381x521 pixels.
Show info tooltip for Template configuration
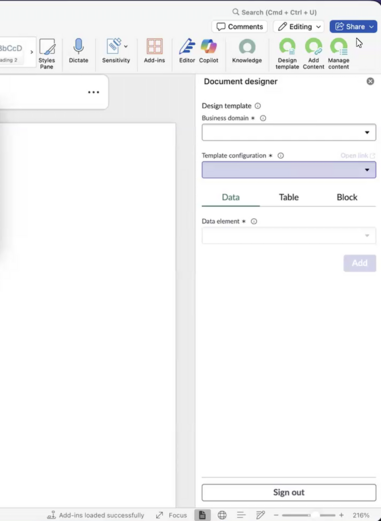pyautogui.click(x=281, y=156)
